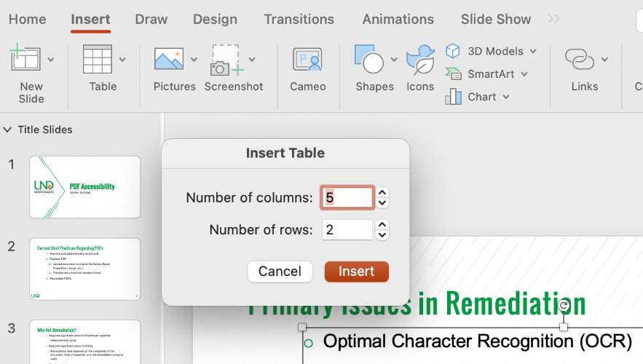Screen dimensions: 643x364
Task: Decrease the number of rows
Action: (x=382, y=235)
